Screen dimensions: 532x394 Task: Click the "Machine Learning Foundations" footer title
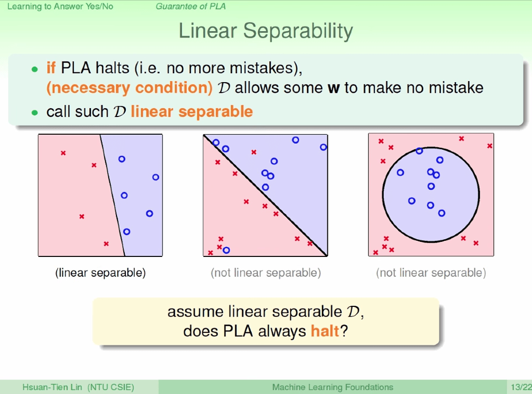click(333, 387)
